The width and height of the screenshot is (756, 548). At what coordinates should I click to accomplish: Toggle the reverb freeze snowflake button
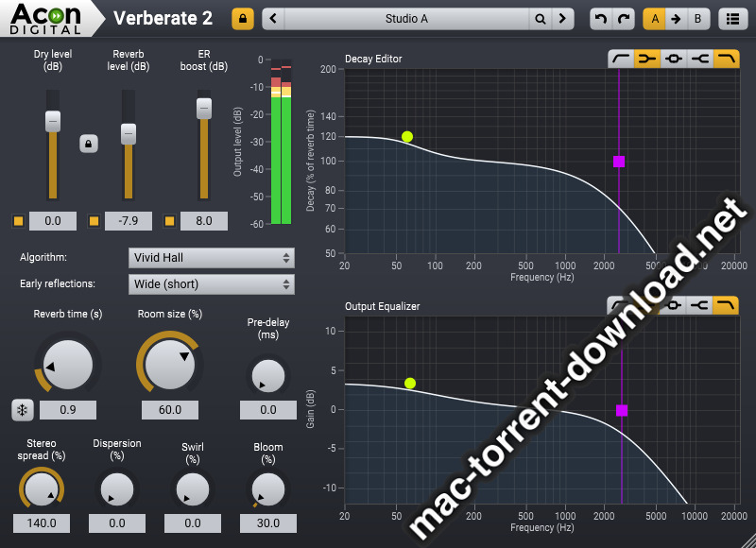(x=22, y=410)
